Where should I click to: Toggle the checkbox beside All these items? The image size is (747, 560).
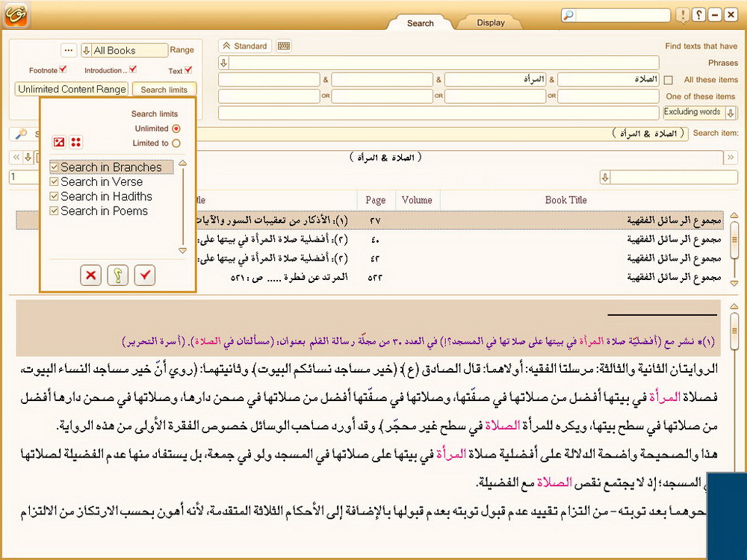tap(669, 80)
